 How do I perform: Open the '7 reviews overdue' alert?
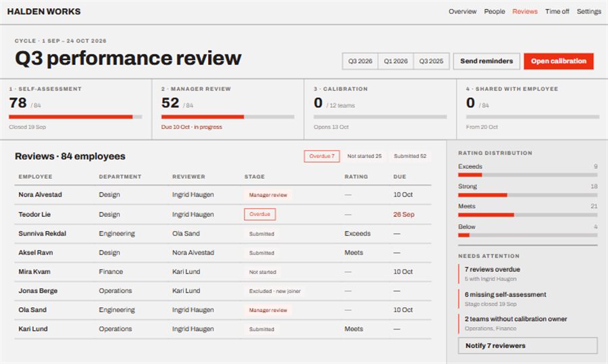coord(528,274)
